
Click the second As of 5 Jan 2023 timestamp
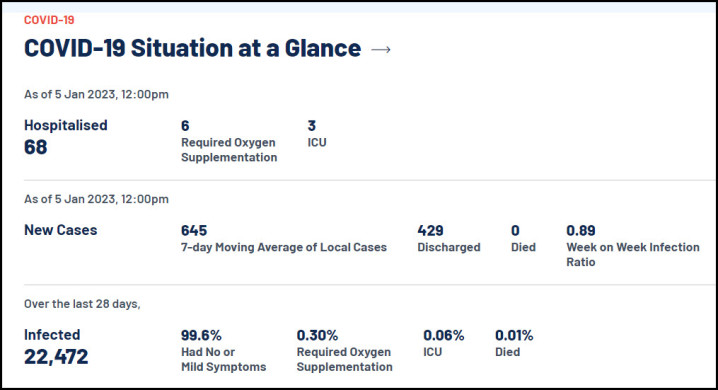(96, 199)
